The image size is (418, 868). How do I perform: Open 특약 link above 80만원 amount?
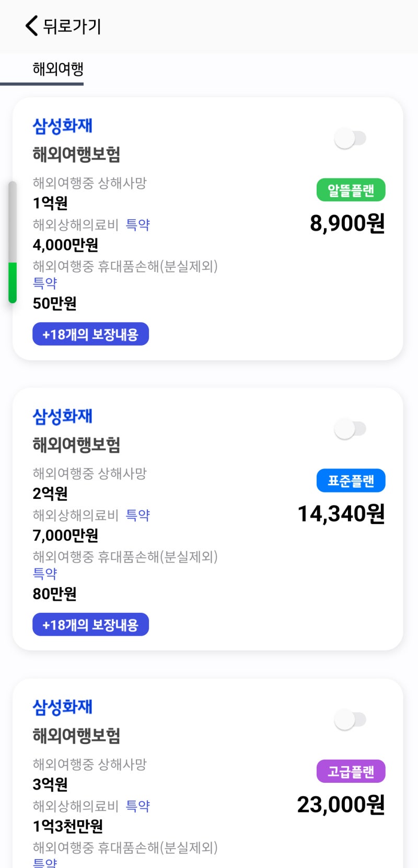pos(45,574)
